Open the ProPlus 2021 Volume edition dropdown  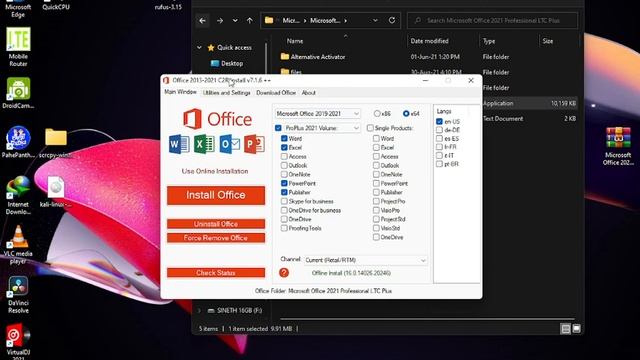(322, 128)
